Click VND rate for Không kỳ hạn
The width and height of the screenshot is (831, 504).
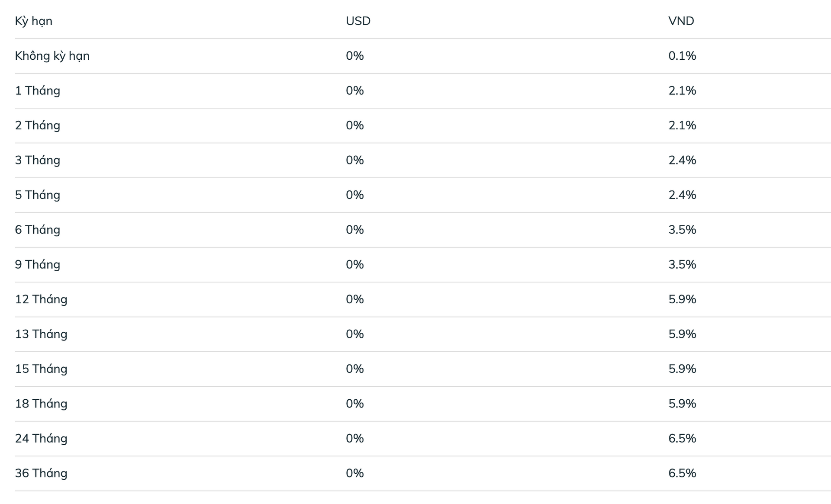coord(682,56)
